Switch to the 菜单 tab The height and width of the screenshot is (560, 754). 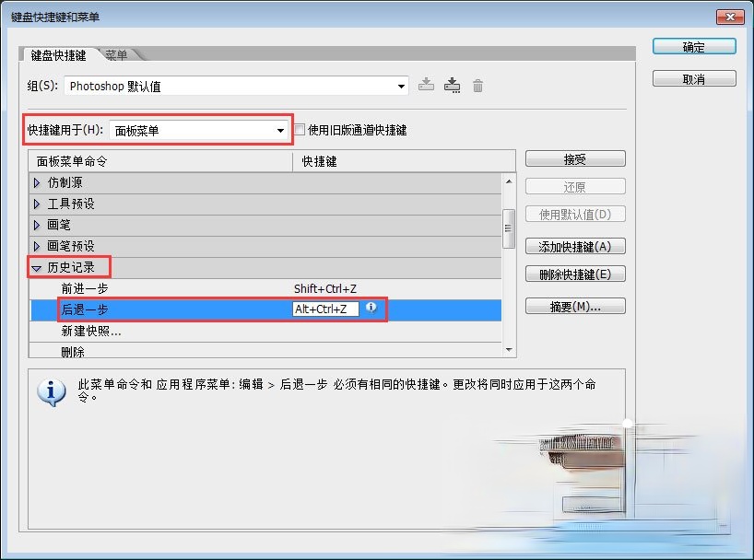tap(116, 54)
